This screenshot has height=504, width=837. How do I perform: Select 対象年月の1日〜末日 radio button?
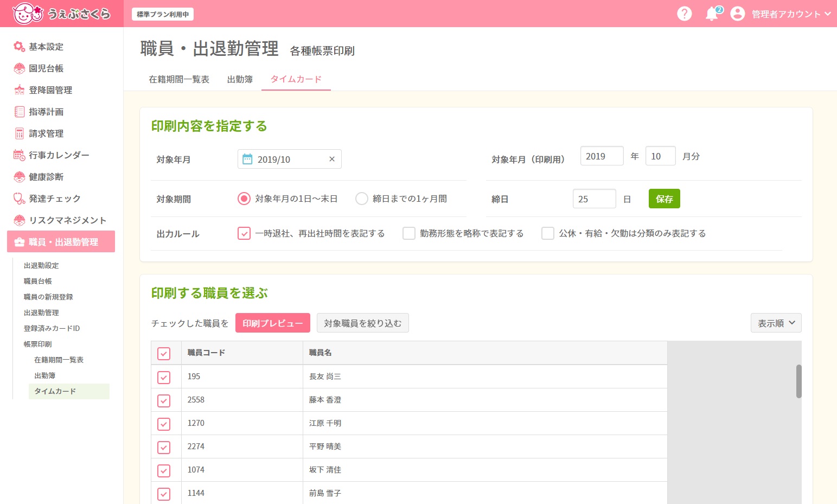(x=244, y=199)
